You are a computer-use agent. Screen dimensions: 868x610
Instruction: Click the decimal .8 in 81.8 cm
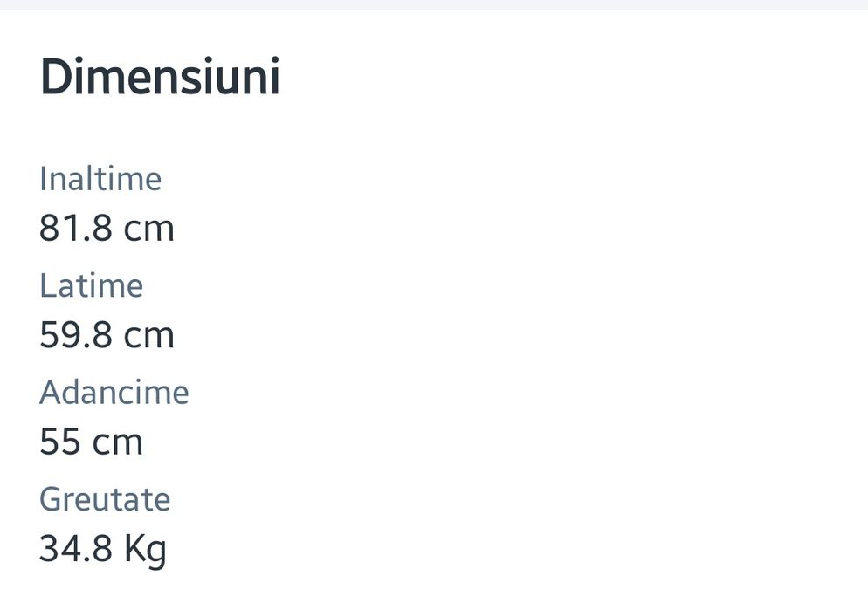95,229
